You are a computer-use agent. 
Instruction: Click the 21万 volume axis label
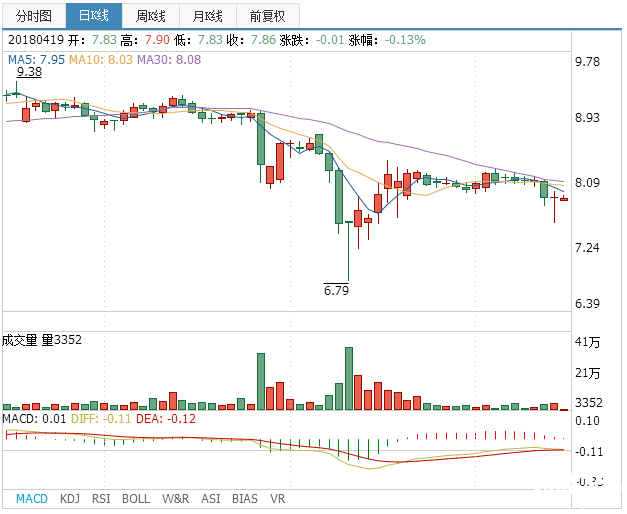click(x=587, y=373)
